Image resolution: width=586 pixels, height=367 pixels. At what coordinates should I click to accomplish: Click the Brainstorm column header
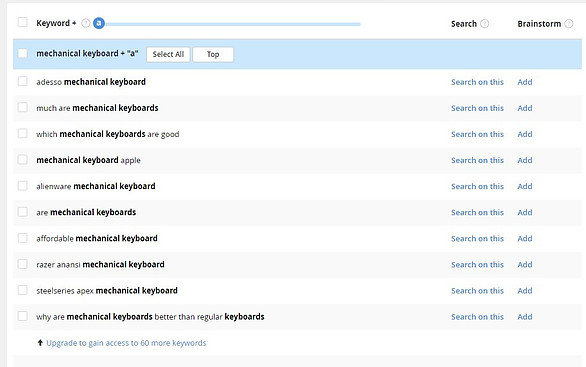click(539, 24)
